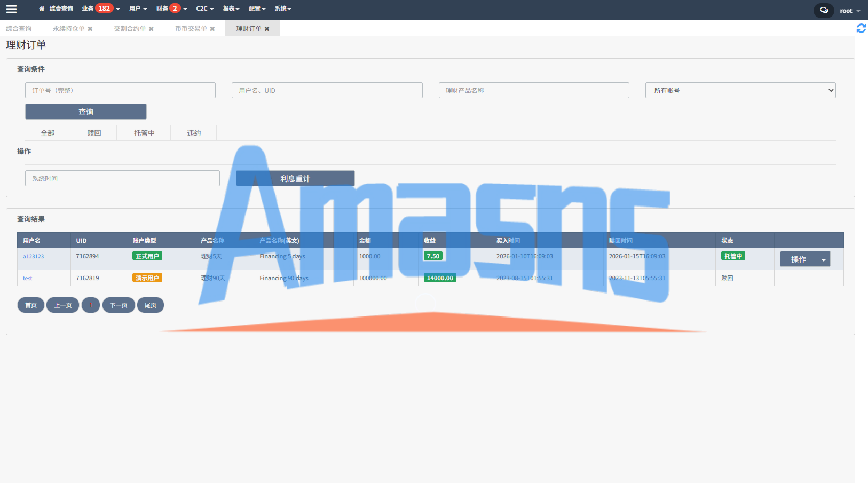Viewport: 868px width, 483px height.
Task: Filter by 托管中 status
Action: pyautogui.click(x=144, y=133)
